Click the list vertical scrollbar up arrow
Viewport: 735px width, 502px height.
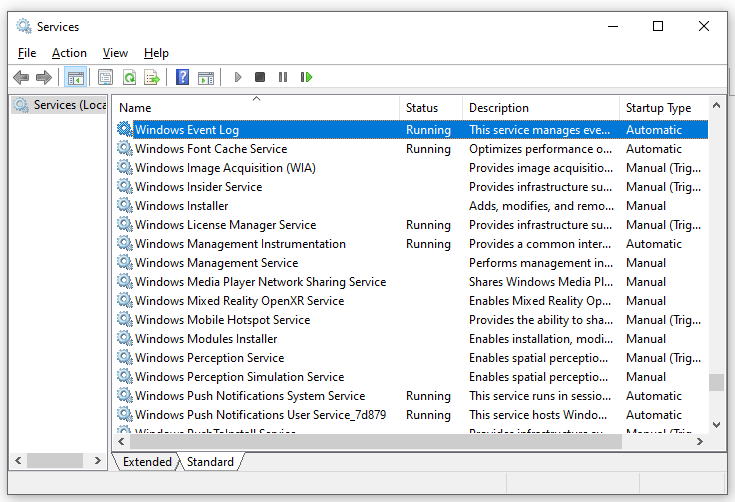[x=717, y=105]
